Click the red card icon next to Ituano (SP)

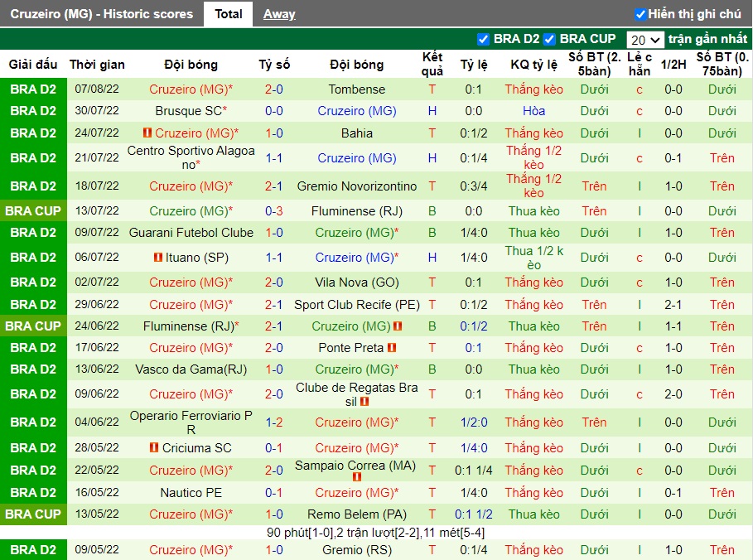(158, 258)
